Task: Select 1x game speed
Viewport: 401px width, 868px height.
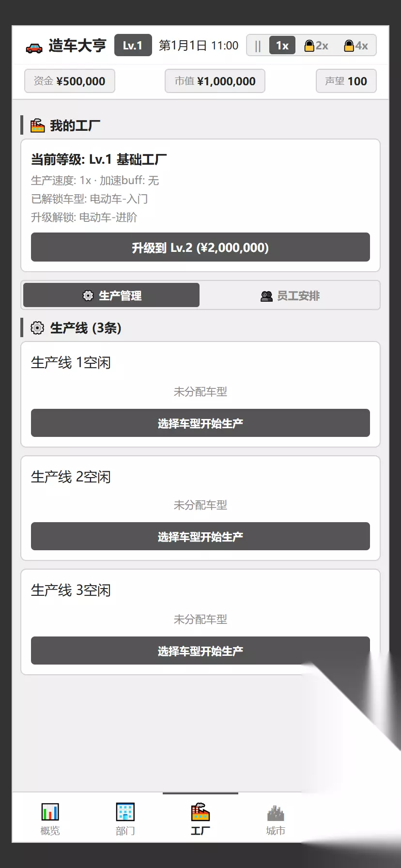Action: tap(282, 46)
